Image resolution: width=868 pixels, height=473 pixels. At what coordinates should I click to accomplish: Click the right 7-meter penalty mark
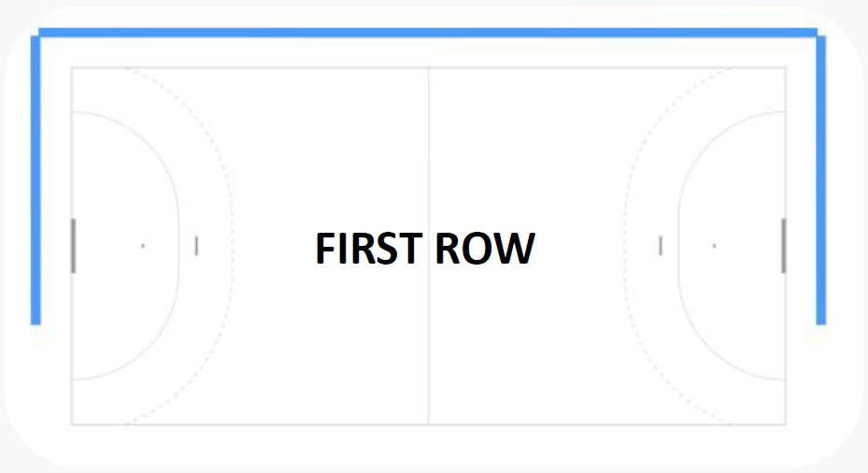[661, 246]
